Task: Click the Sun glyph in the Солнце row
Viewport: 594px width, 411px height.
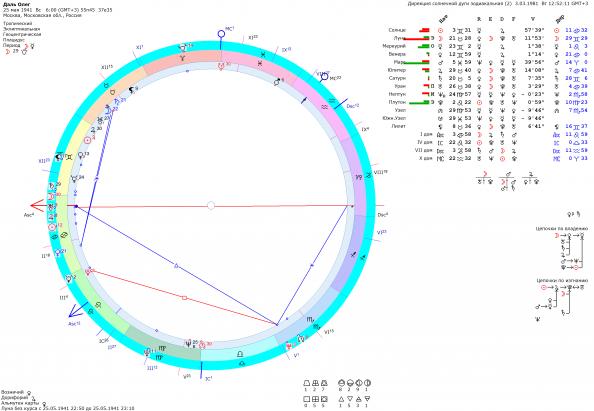Action: pyautogui.click(x=441, y=30)
